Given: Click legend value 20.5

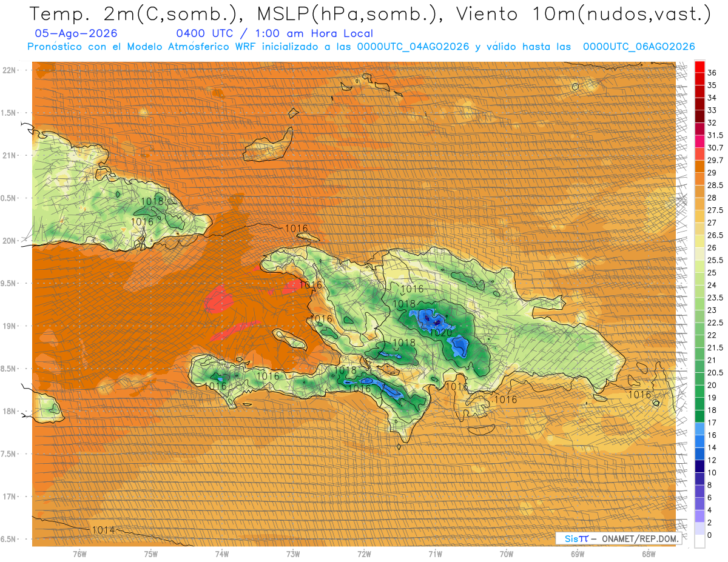Looking at the screenshot, I should click(715, 373).
